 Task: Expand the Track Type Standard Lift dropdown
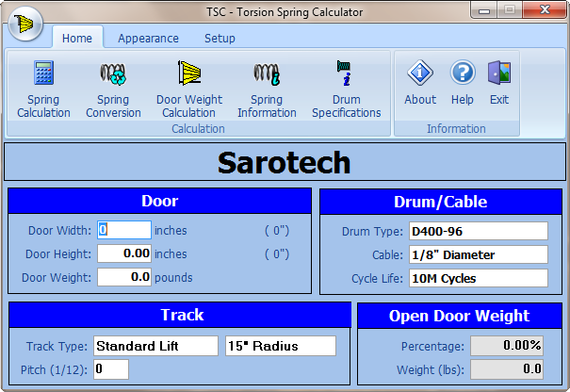[155, 346]
